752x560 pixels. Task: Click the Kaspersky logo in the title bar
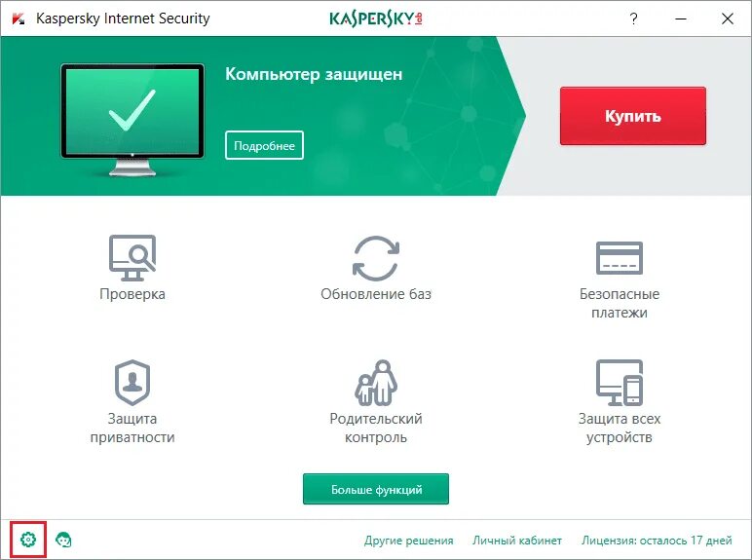click(x=376, y=19)
